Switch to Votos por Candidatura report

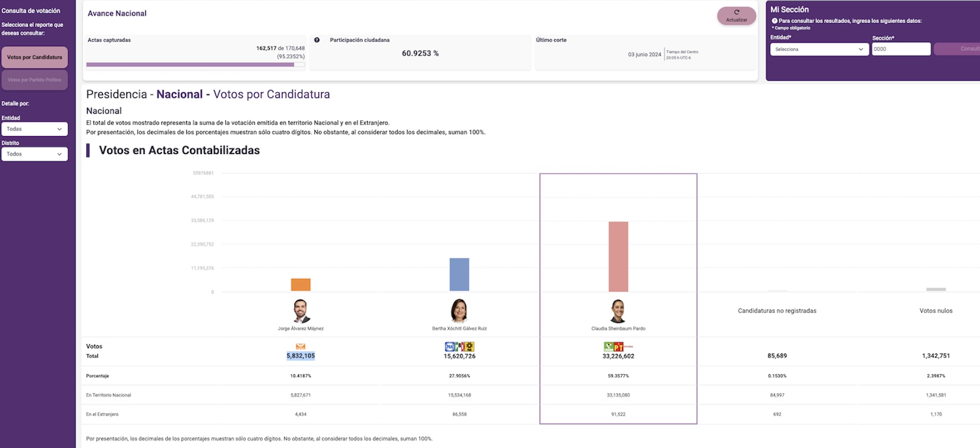pyautogui.click(x=35, y=58)
